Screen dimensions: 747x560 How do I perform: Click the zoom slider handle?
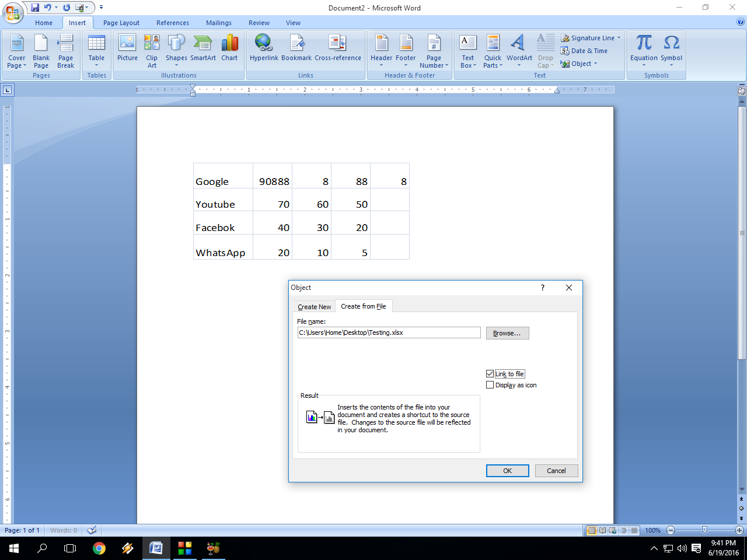(704, 530)
